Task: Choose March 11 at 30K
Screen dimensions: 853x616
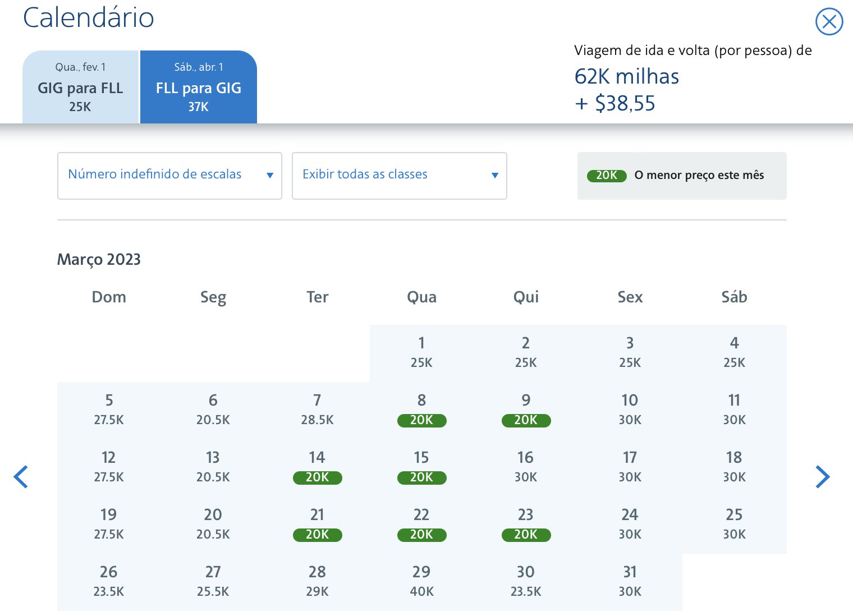Action: [x=734, y=411]
